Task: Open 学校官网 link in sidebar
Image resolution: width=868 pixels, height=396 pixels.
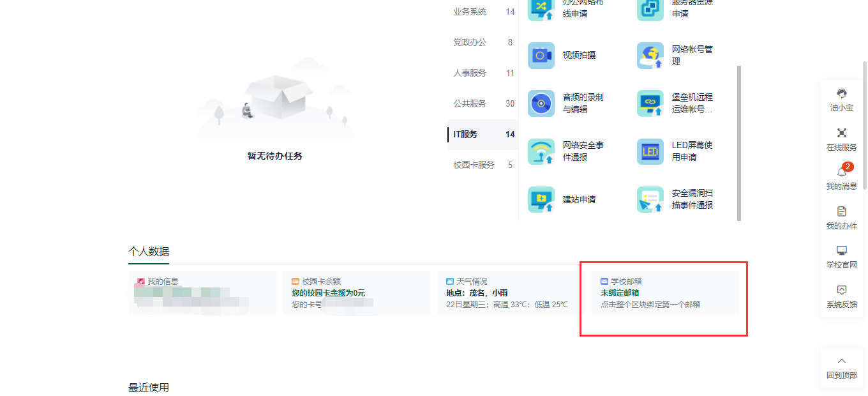Action: point(841,256)
